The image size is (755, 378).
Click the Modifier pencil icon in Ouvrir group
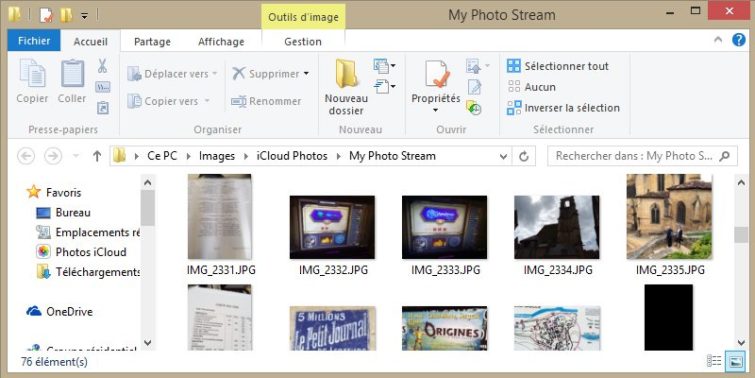(x=474, y=87)
